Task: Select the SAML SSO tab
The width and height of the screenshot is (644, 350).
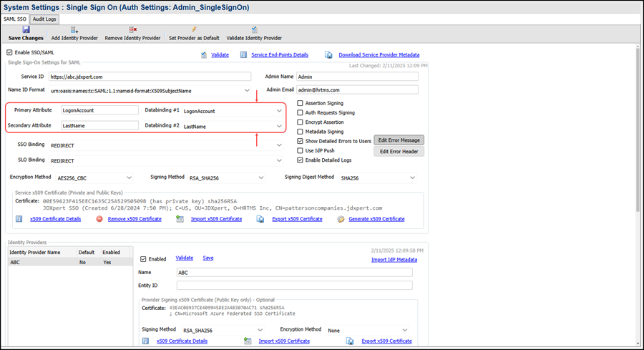Action: (x=15, y=19)
